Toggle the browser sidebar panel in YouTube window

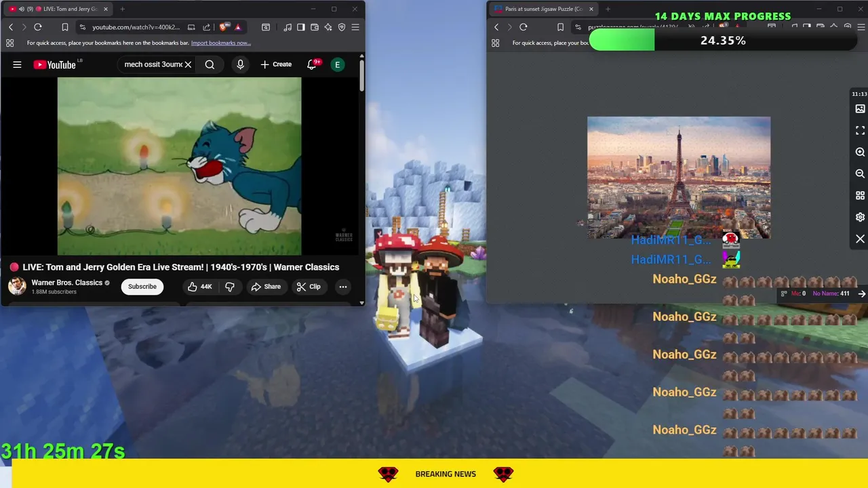pos(302,27)
